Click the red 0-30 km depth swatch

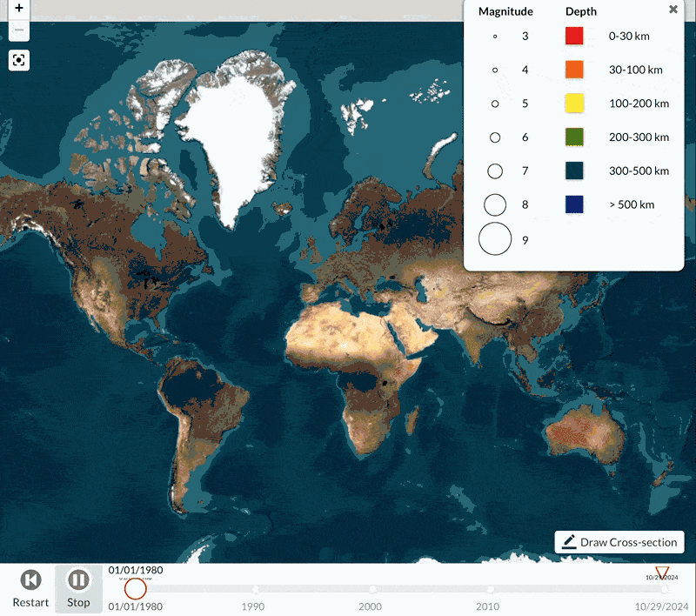pos(573,37)
